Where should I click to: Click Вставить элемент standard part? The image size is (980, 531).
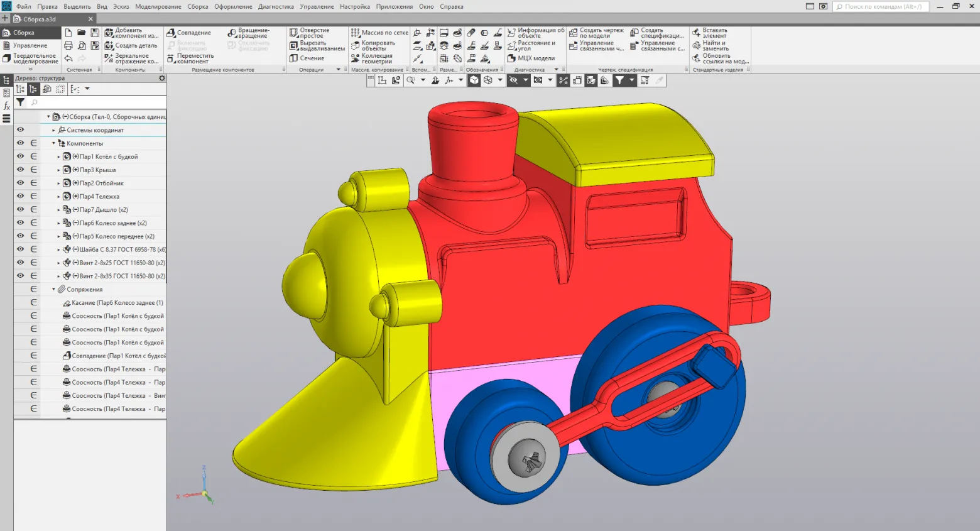710,33
